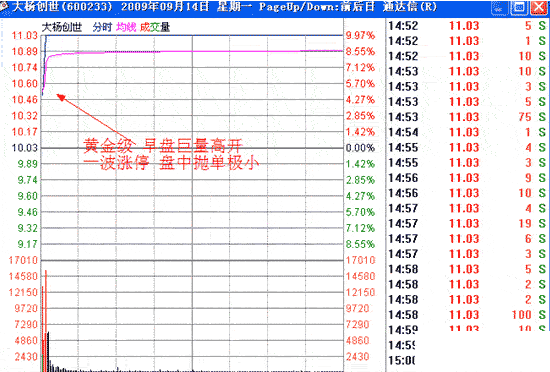Click the maximize window button
The height and width of the screenshot is (372, 550).
tap(519, 7)
